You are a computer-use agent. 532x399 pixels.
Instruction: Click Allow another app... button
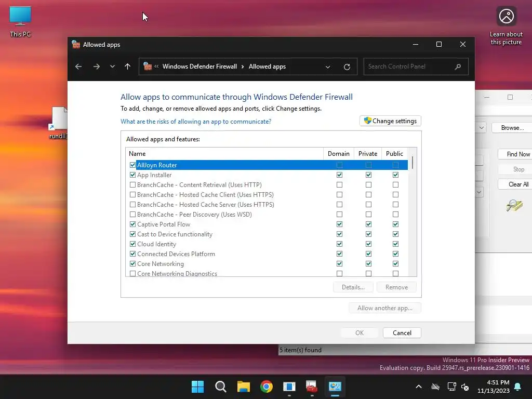[x=385, y=308]
